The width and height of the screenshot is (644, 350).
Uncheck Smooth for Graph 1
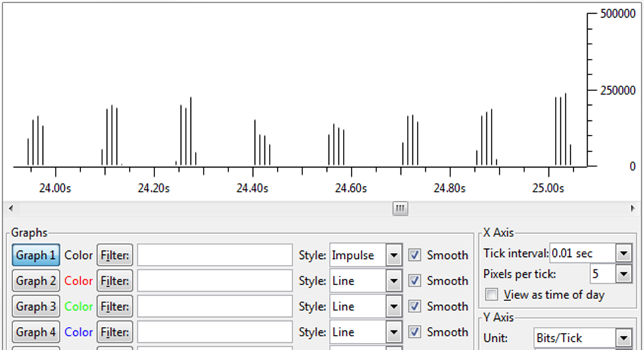[x=414, y=255]
